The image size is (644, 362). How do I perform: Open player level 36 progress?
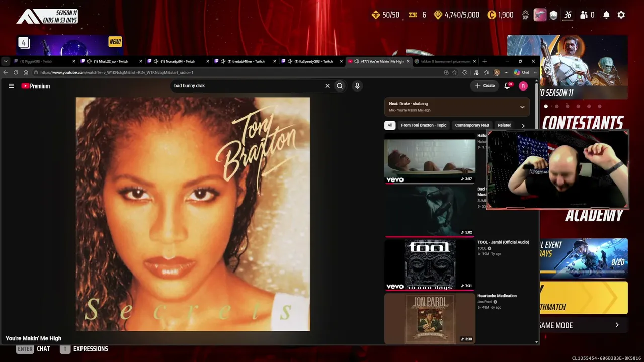(x=568, y=15)
